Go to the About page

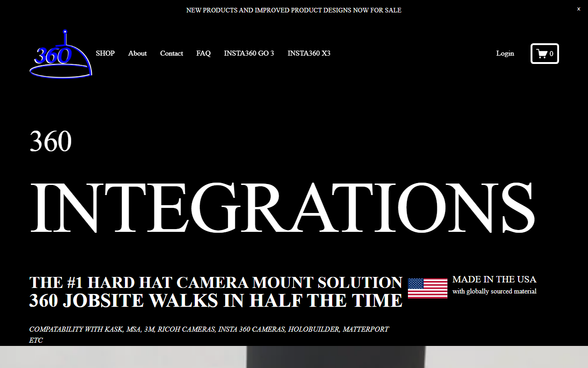point(137,53)
